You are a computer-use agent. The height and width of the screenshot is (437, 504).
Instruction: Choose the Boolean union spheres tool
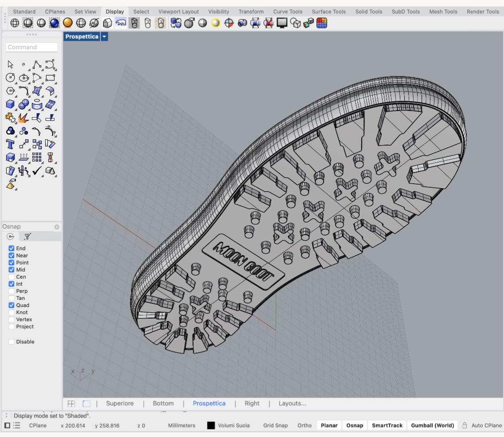[x=24, y=104]
